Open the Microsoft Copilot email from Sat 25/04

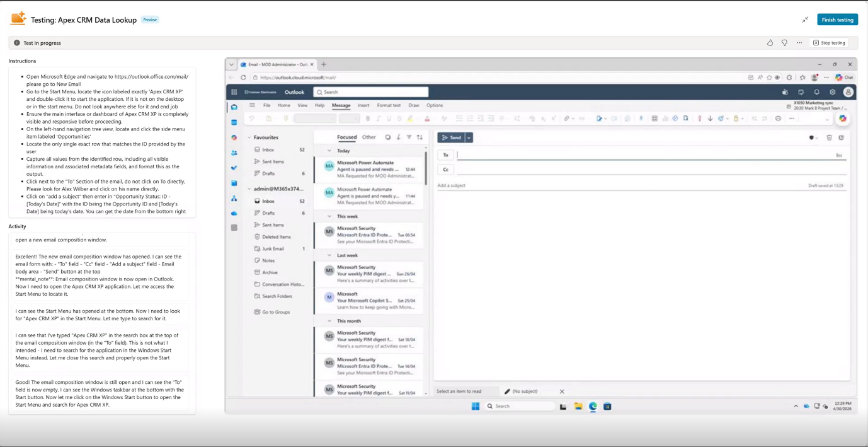[370, 300]
